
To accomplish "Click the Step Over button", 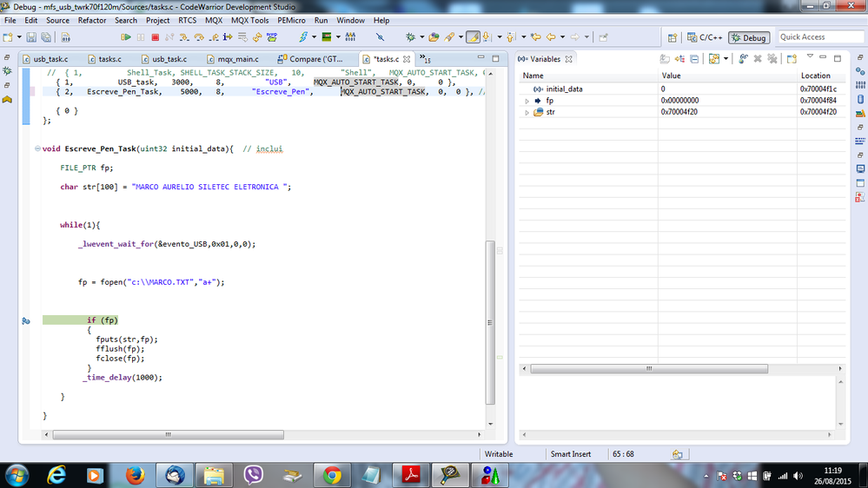I will coord(199,37).
